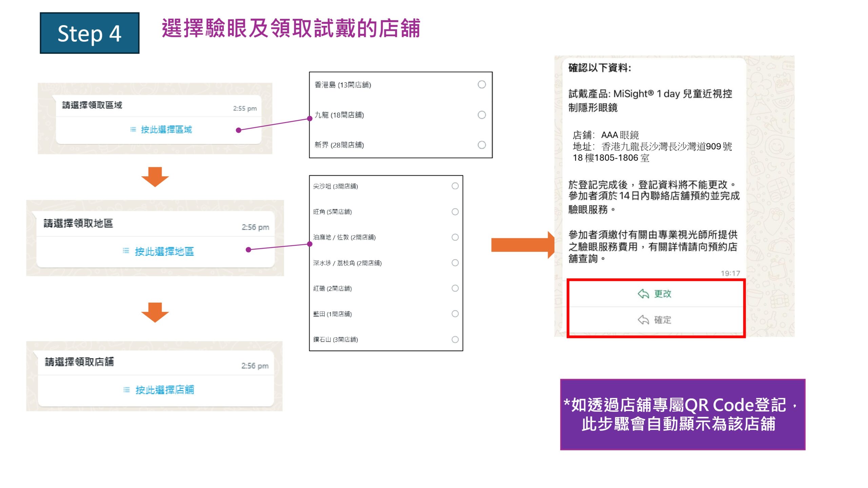Tap the 更改 reply button
Screen dimensions: 868x488
pyautogui.click(x=655, y=293)
